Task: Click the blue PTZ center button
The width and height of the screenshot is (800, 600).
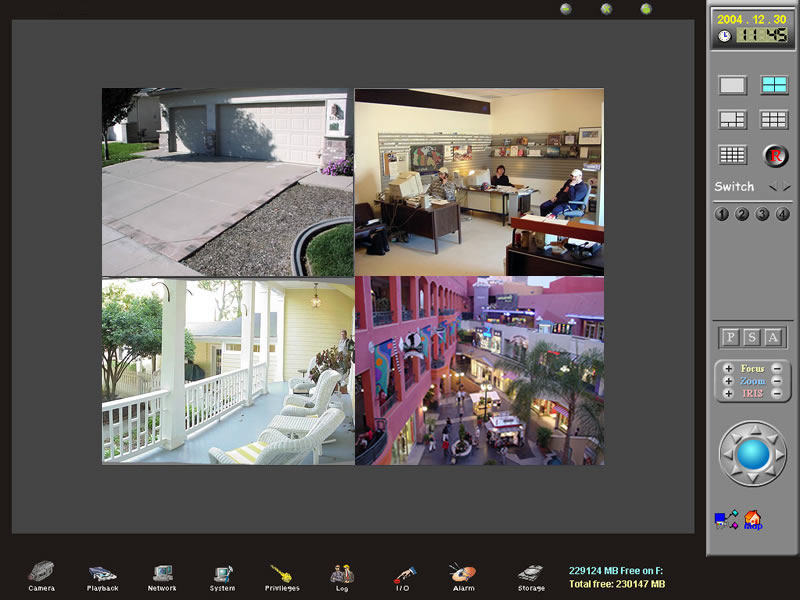Action: click(753, 454)
